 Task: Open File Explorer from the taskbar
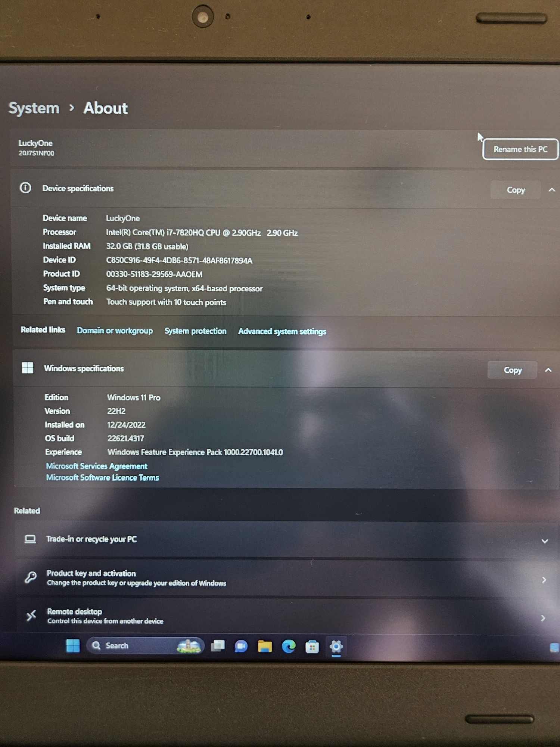[265, 646]
